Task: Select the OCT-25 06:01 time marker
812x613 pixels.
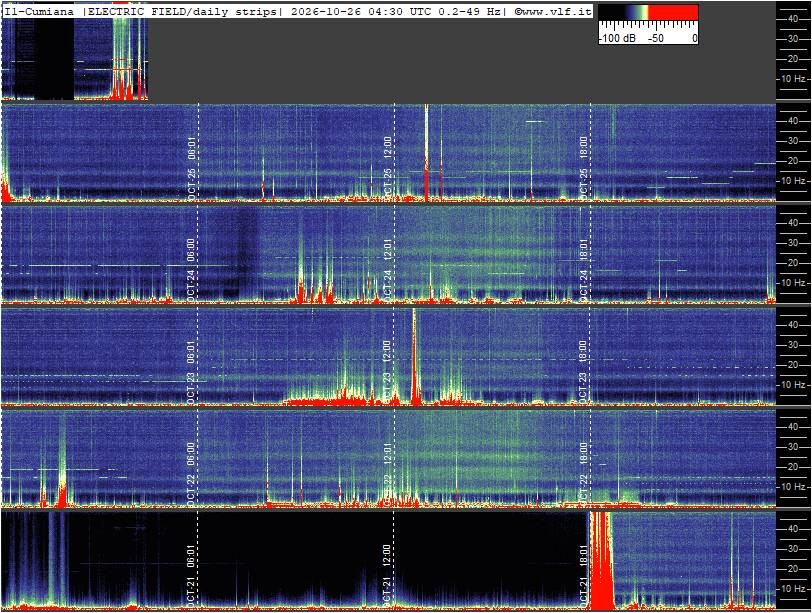Action: pyautogui.click(x=191, y=168)
